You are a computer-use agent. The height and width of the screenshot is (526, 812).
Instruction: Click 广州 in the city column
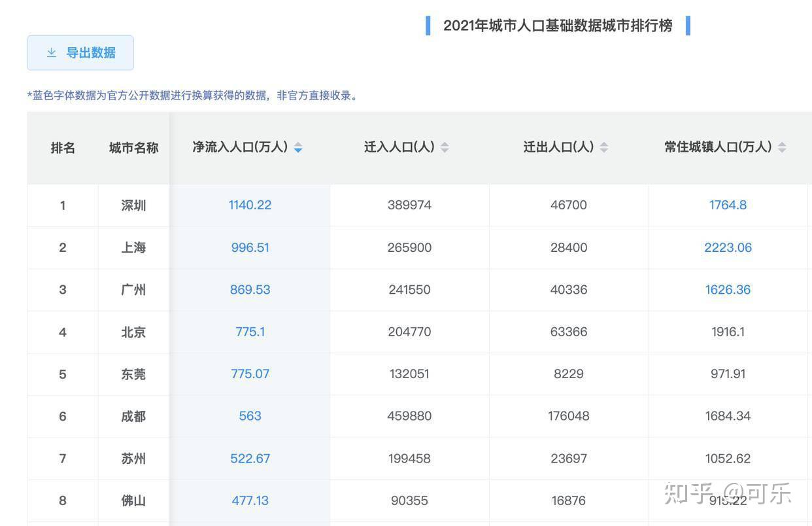[133, 290]
